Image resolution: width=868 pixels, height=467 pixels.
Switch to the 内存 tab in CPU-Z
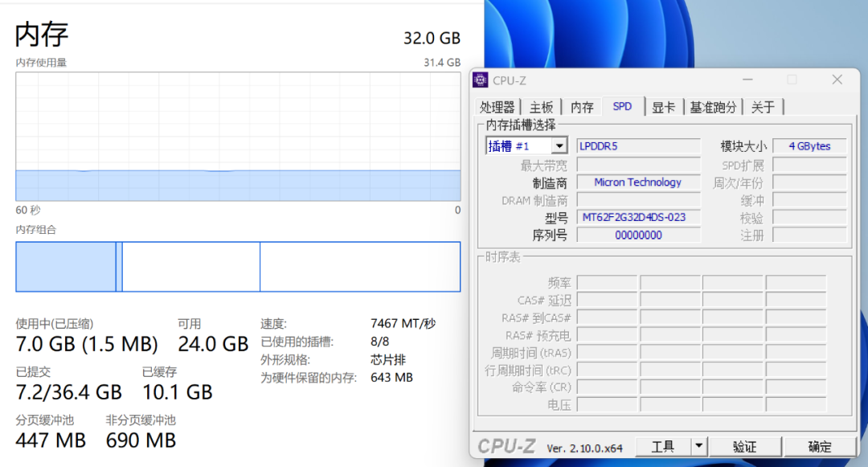(582, 108)
